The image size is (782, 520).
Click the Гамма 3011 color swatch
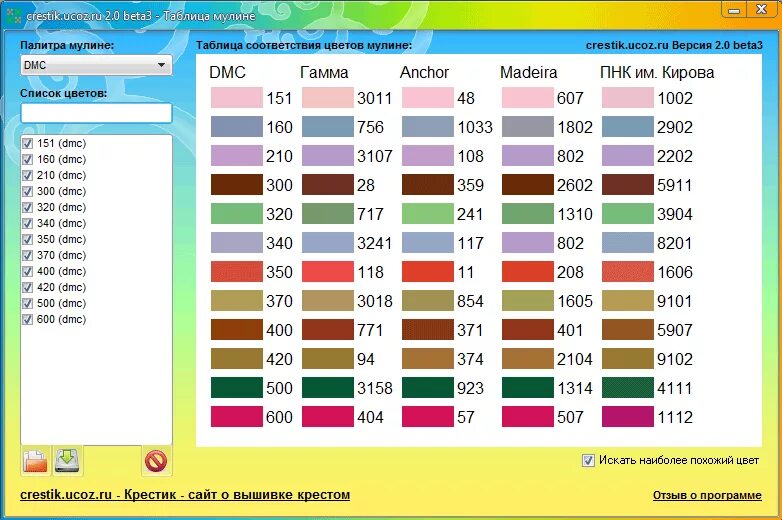click(x=328, y=98)
